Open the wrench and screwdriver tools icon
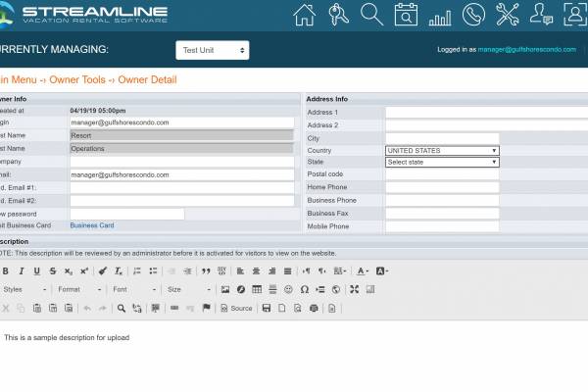 click(508, 15)
